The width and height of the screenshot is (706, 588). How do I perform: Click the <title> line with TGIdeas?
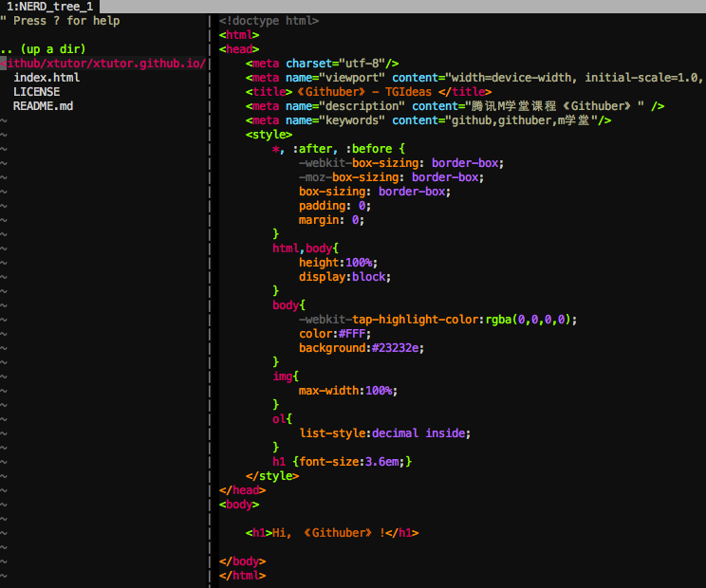click(x=369, y=92)
